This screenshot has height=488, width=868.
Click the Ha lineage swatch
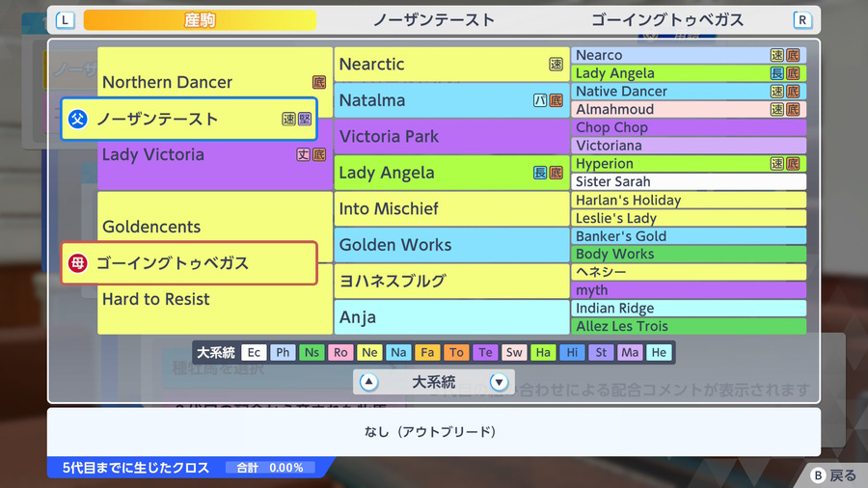tap(543, 352)
